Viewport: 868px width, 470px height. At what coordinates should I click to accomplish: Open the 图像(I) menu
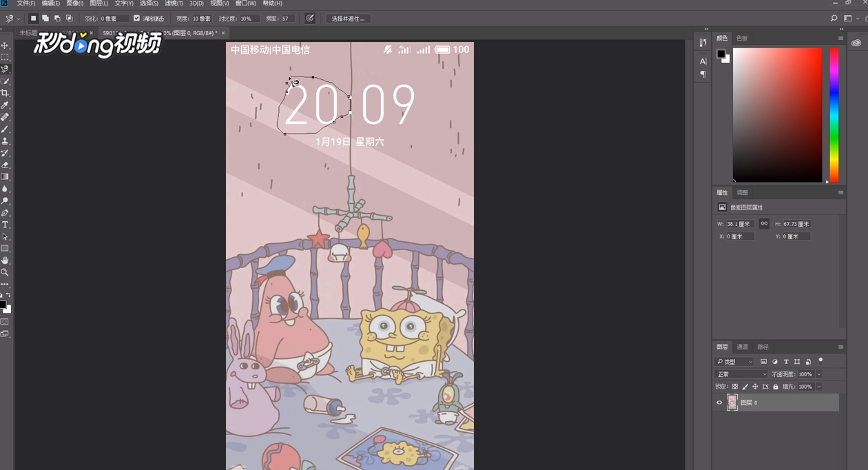[74, 3]
